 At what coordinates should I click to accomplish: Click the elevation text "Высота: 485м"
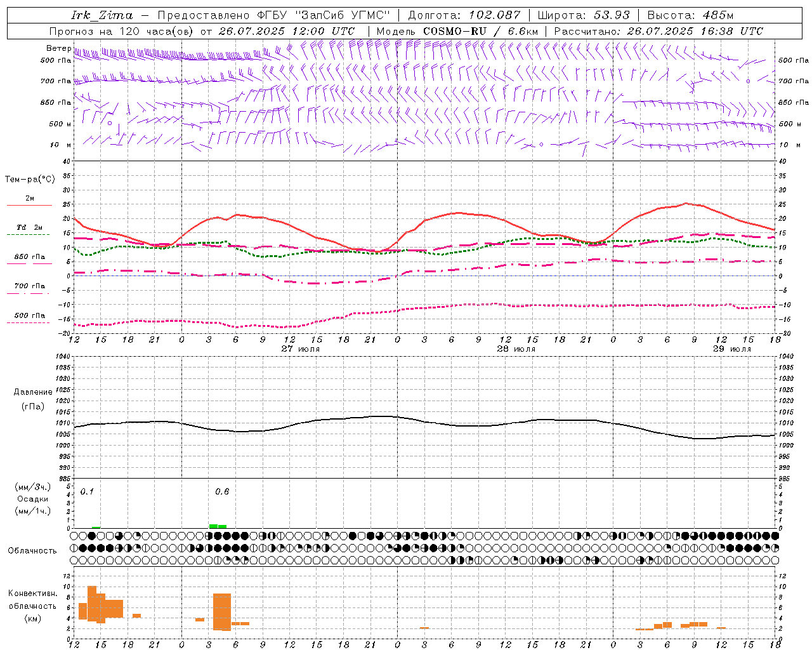[690, 15]
